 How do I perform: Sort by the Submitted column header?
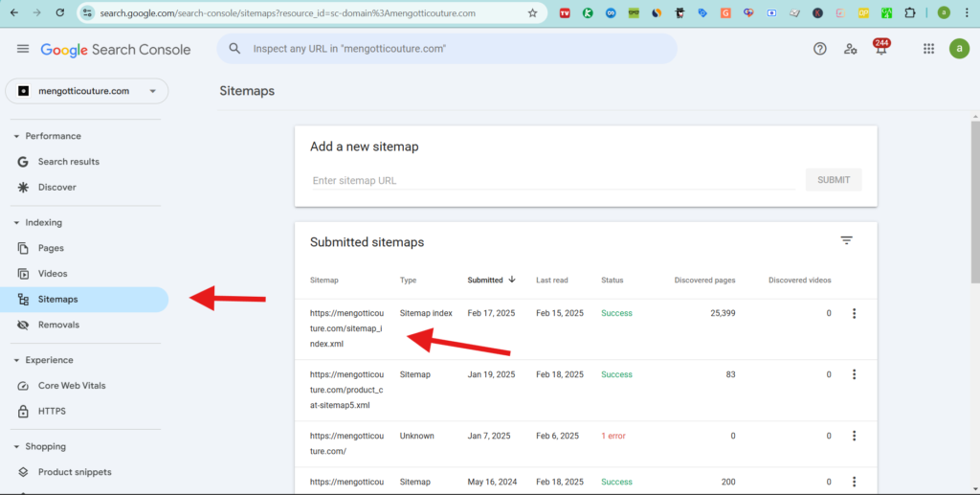coord(491,280)
